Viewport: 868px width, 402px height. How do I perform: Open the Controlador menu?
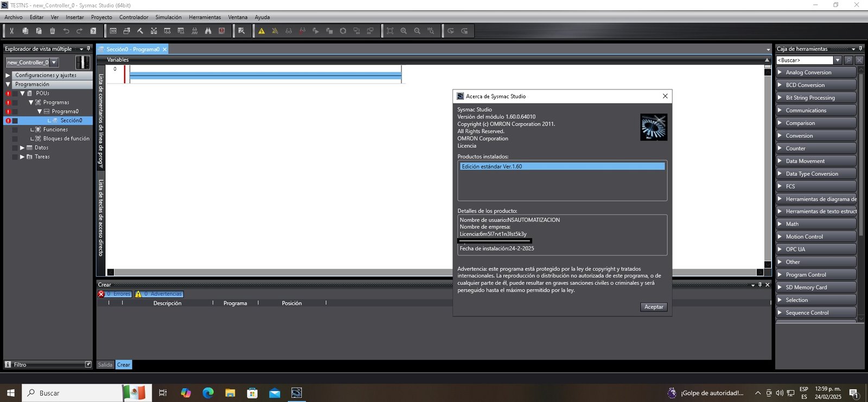[133, 17]
